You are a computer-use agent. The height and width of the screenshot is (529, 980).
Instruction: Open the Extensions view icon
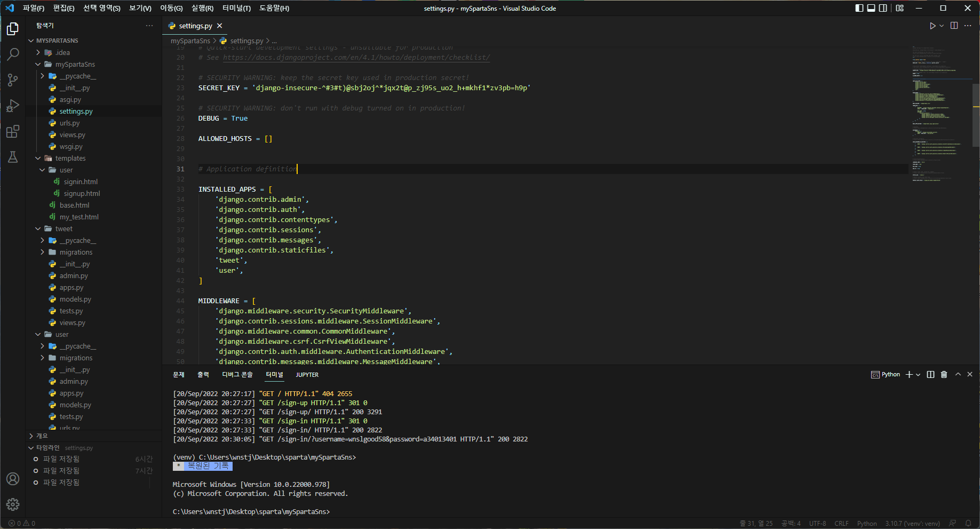pyautogui.click(x=13, y=131)
